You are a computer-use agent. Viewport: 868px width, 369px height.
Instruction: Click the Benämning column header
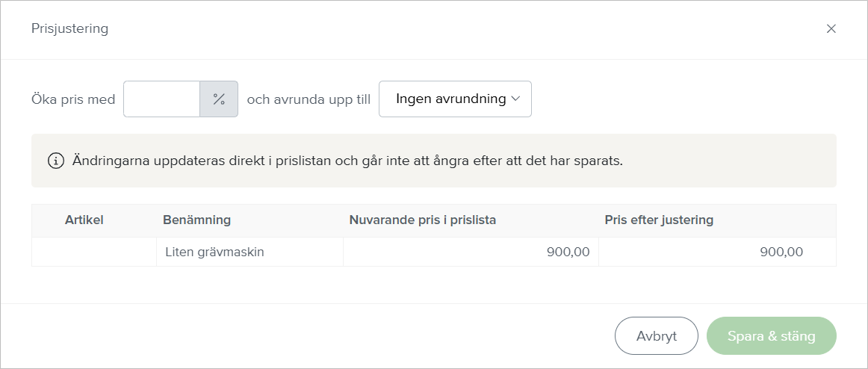[196, 220]
